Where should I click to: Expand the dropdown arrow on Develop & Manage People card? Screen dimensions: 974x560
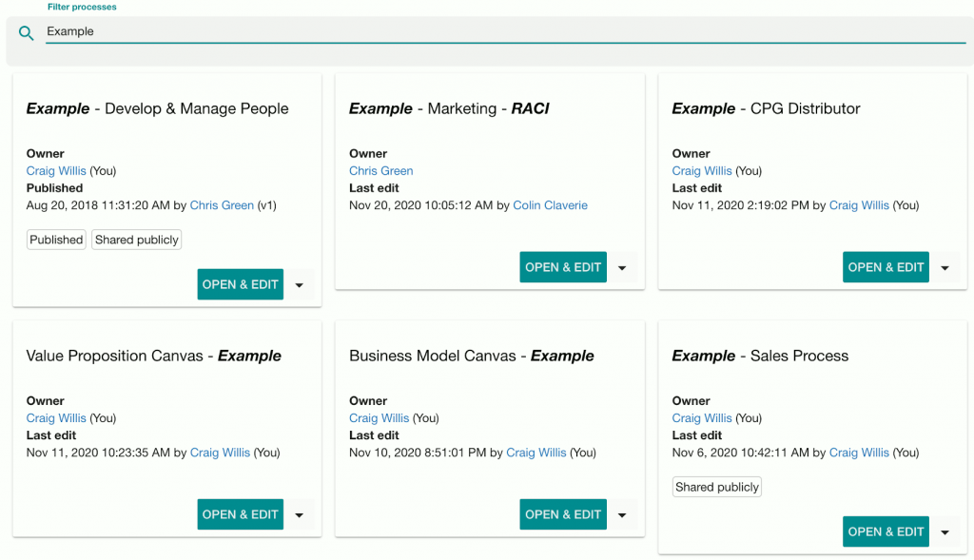click(x=301, y=283)
